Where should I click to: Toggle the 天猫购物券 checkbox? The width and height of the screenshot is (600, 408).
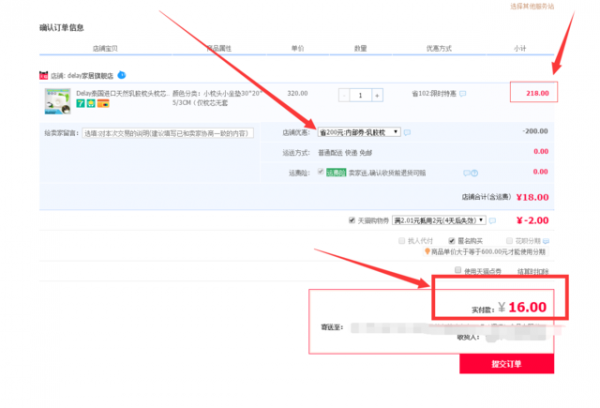(x=352, y=220)
